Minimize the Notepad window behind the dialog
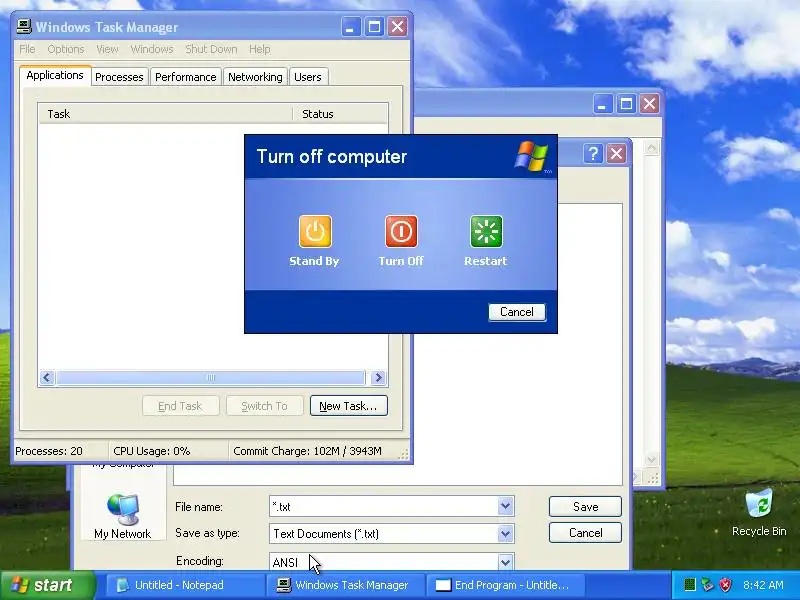This screenshot has width=800, height=600. 603,104
